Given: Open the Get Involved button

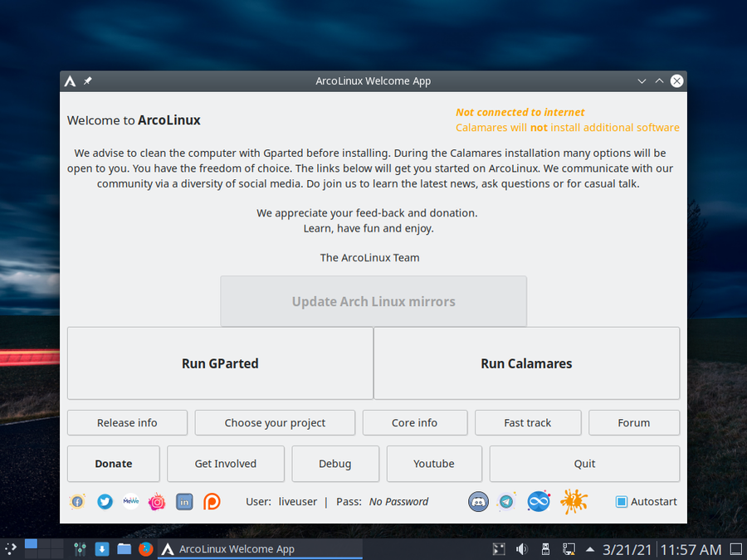Looking at the screenshot, I should point(225,464).
